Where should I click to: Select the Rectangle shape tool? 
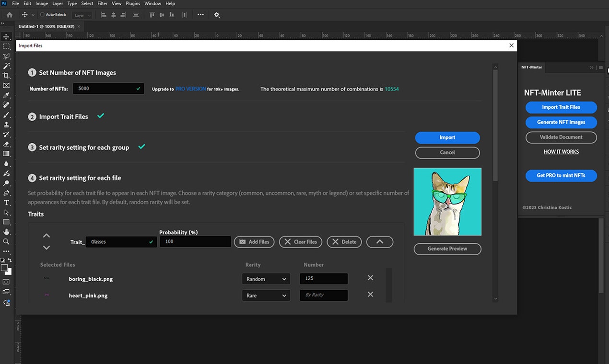[x=6, y=222]
